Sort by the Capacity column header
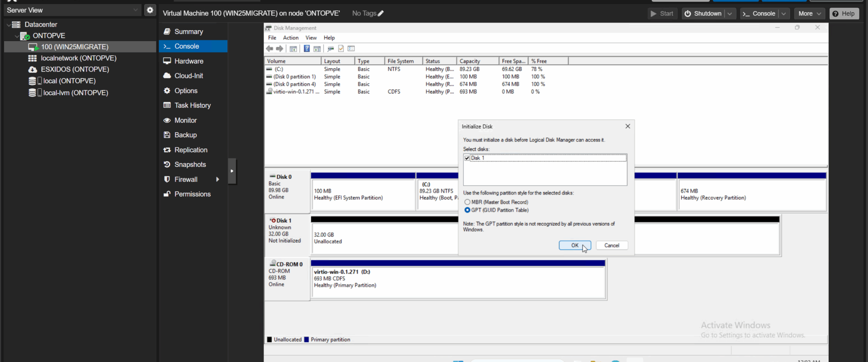868x362 pixels. click(478, 61)
